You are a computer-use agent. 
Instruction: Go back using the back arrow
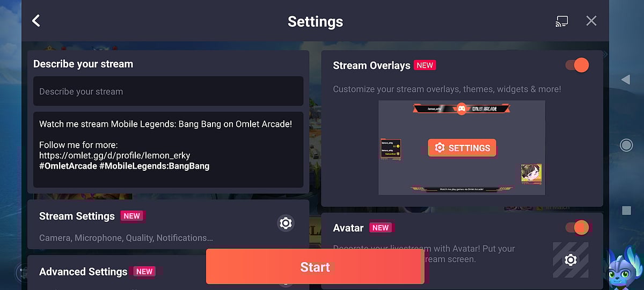(x=36, y=21)
